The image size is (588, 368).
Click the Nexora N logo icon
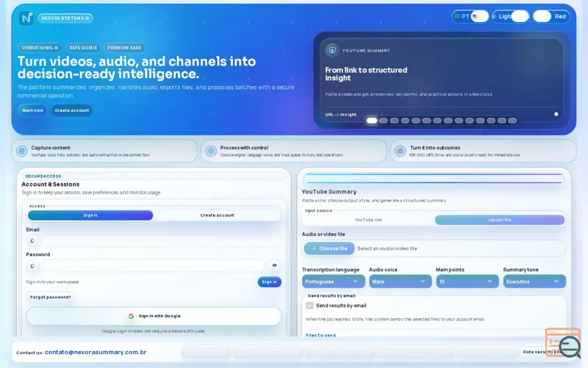pos(26,18)
